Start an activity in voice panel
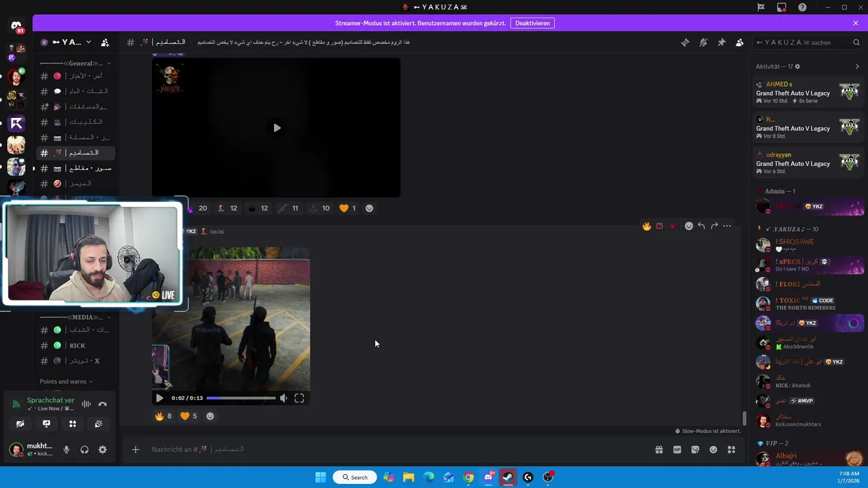This screenshot has width=868, height=488. [73, 424]
